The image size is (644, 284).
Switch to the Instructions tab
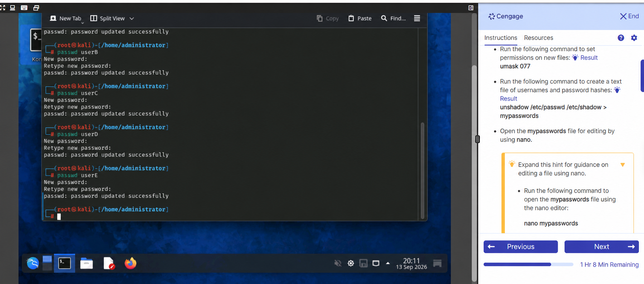501,38
